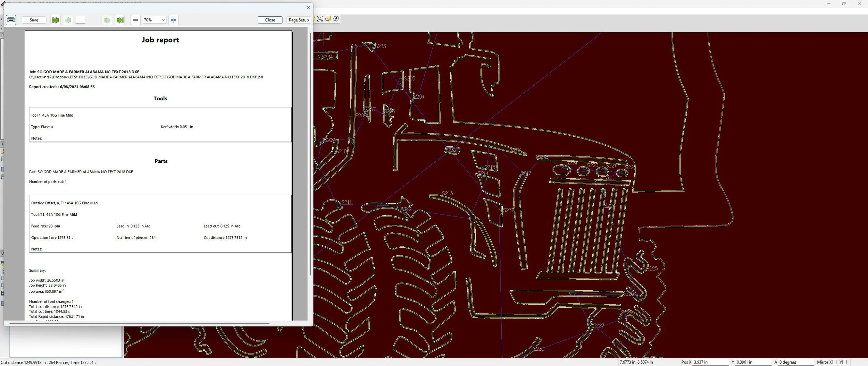This screenshot has width=868, height=366.
Task: Open Page Setup for the report
Action: [x=299, y=20]
